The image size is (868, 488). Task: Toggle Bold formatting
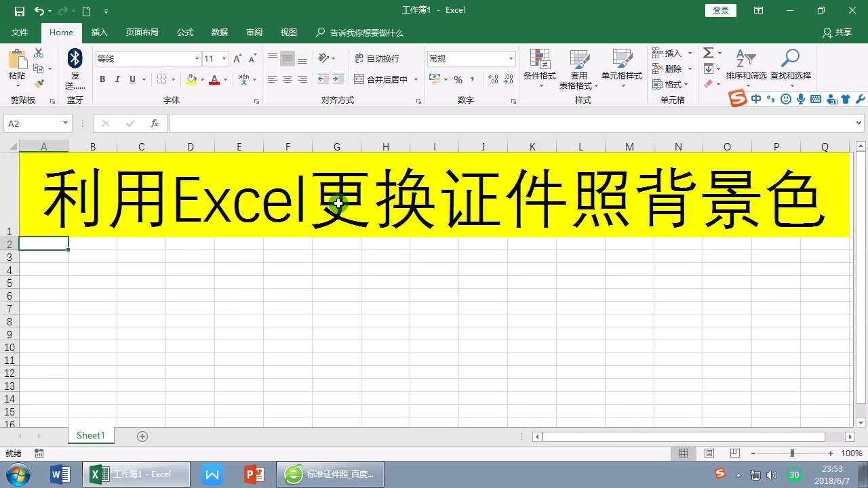102,79
